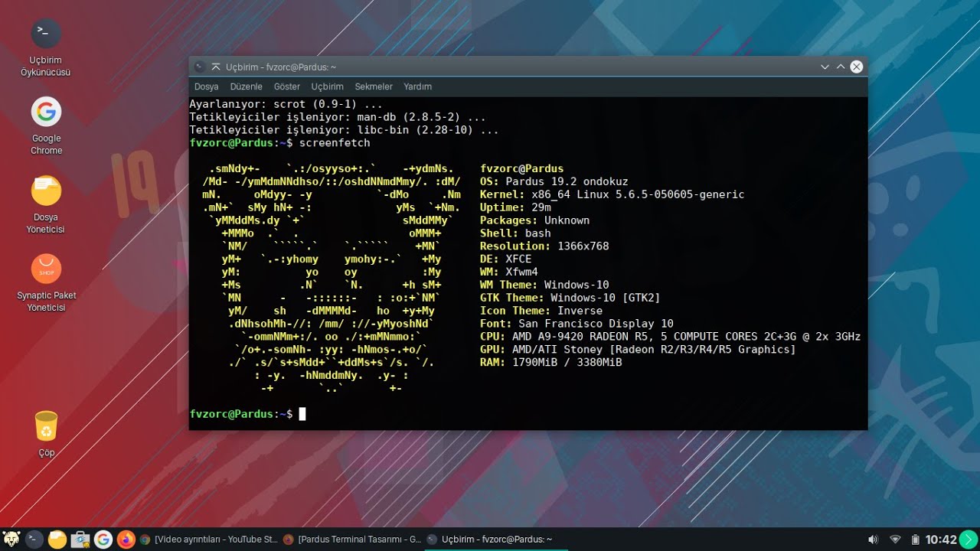Click the 'RAM: 1790MiB / 3380MiB' line
This screenshot has height=551, width=980.
click(550, 363)
